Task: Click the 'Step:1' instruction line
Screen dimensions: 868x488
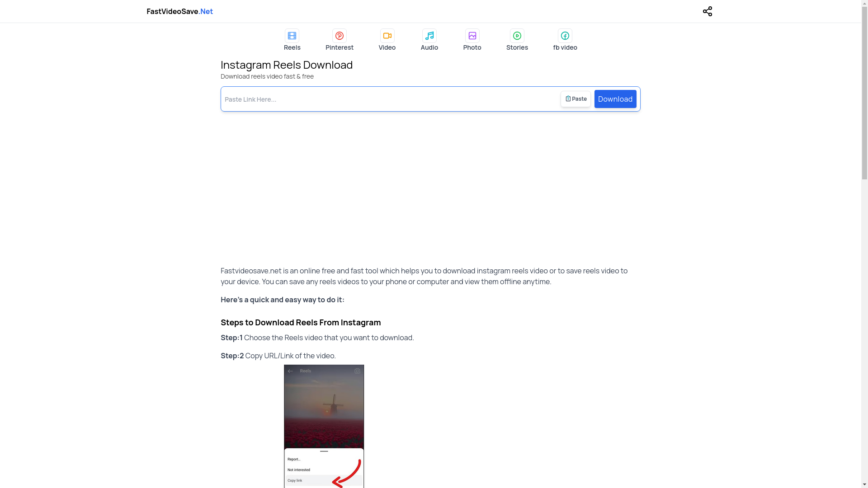Action: [317, 338]
